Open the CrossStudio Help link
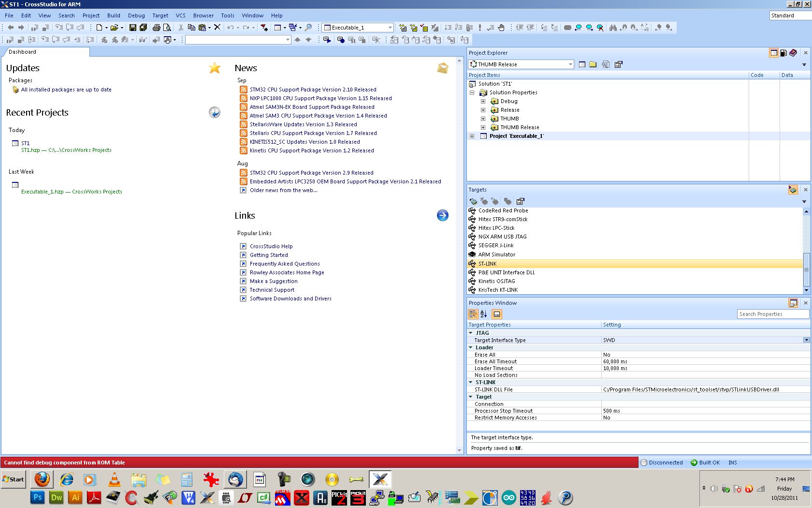The image size is (812, 508). pos(271,246)
